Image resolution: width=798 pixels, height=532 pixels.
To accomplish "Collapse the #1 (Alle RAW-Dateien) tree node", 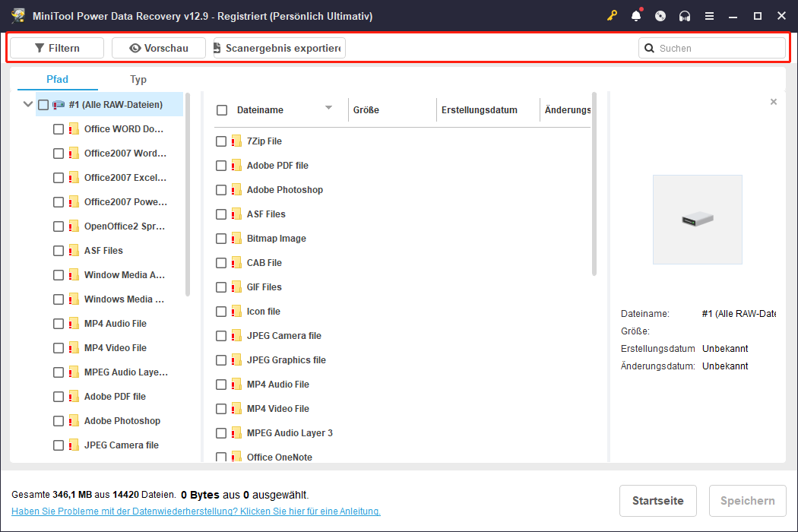I will 28,104.
